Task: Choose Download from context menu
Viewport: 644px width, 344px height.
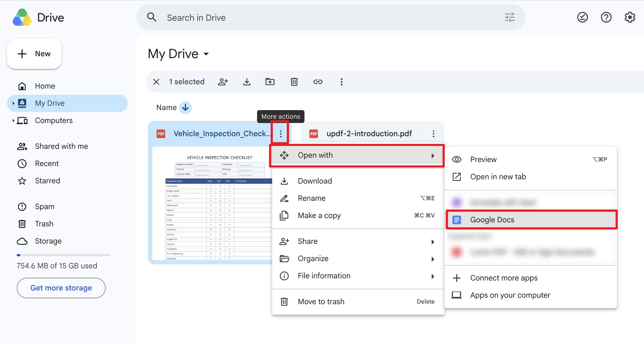Action: [x=358, y=181]
